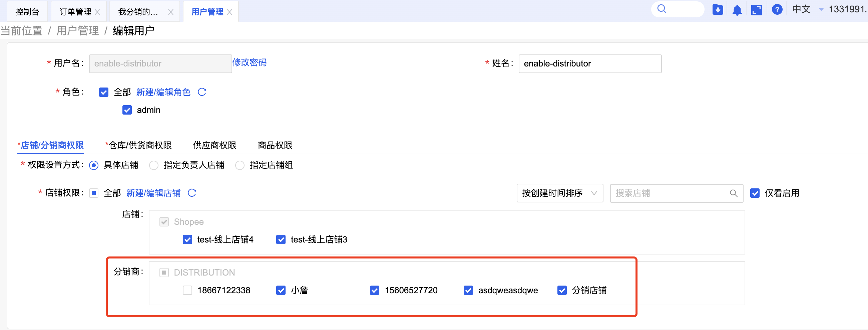
Task: Refresh roles with the reload icon
Action: point(202,92)
